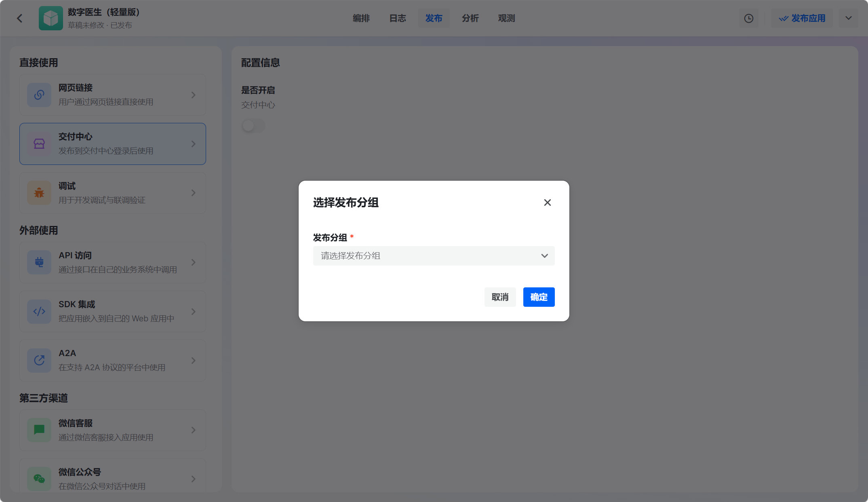Click 在支持 A2A 协议的平台中使用 text

(x=112, y=367)
